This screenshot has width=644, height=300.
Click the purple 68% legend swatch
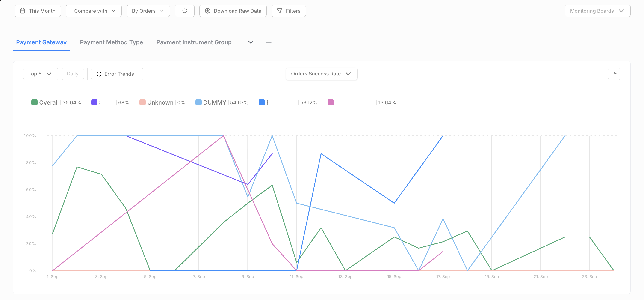pos(94,103)
